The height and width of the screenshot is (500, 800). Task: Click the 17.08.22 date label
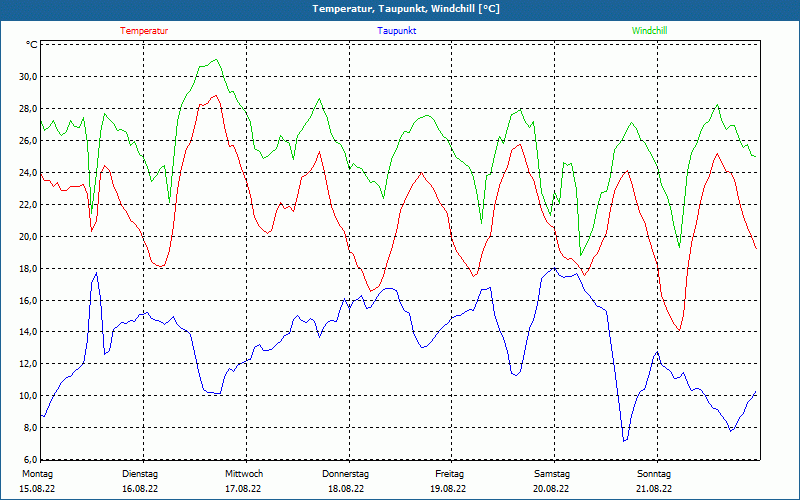pos(243,489)
